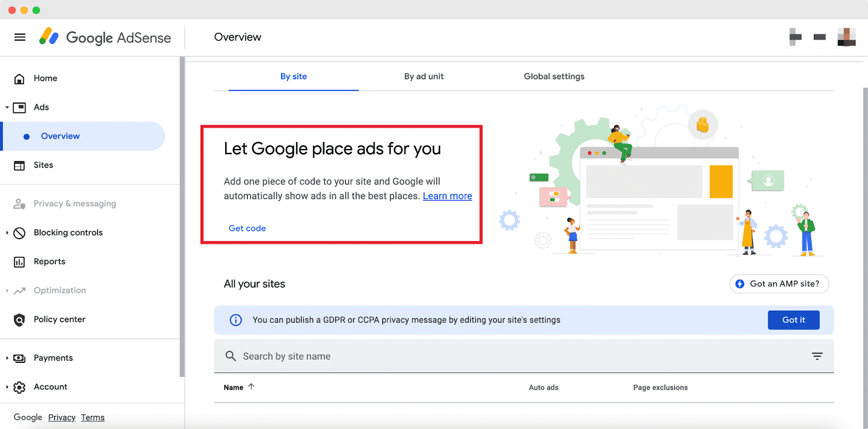Viewport: 868px width, 429px height.
Task: Click the Payments money icon
Action: [20, 358]
